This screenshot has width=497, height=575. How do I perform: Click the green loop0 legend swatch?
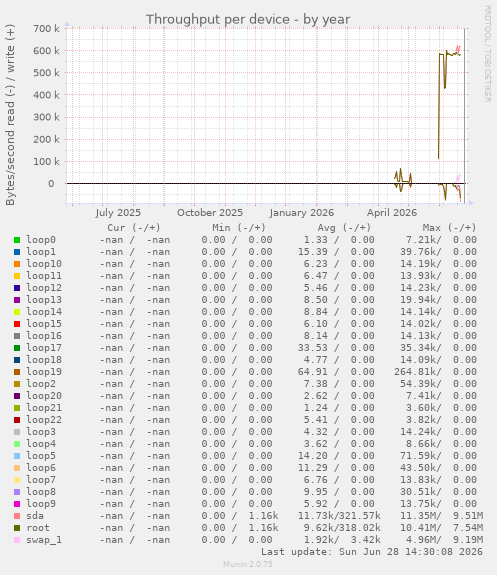(17, 240)
